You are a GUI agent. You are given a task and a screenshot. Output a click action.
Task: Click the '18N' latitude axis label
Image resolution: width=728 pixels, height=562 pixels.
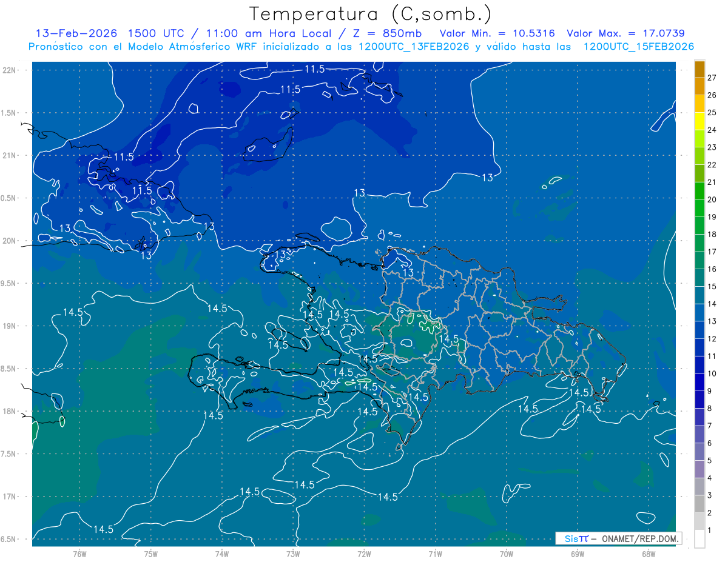[10, 412]
